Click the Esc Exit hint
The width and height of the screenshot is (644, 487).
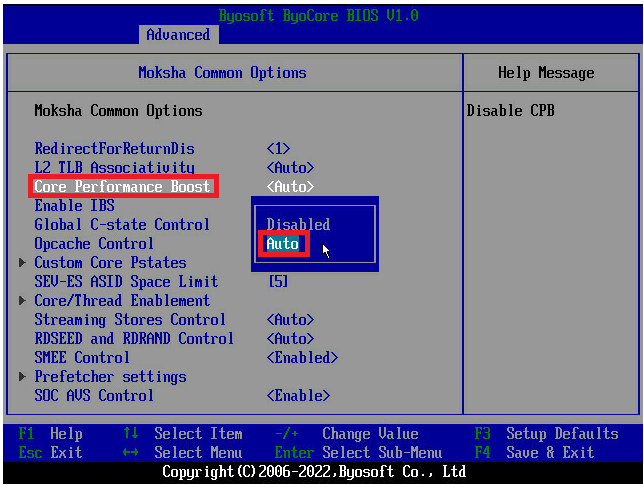(x=51, y=453)
